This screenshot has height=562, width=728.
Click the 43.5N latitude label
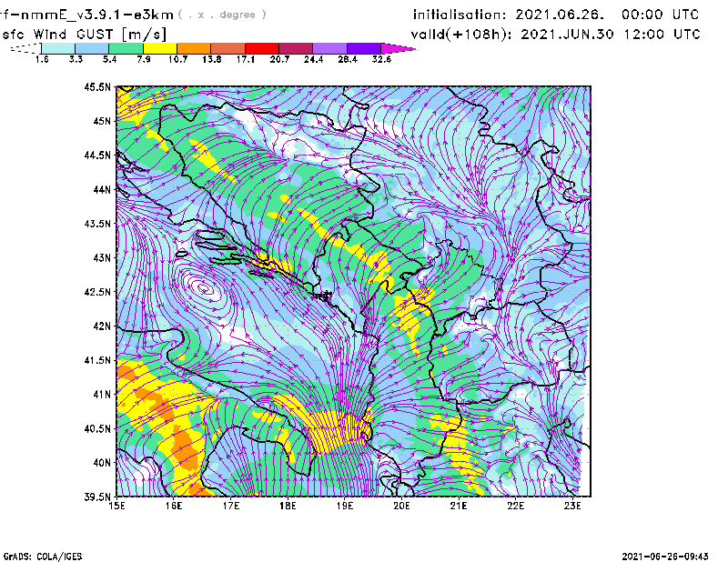(98, 224)
